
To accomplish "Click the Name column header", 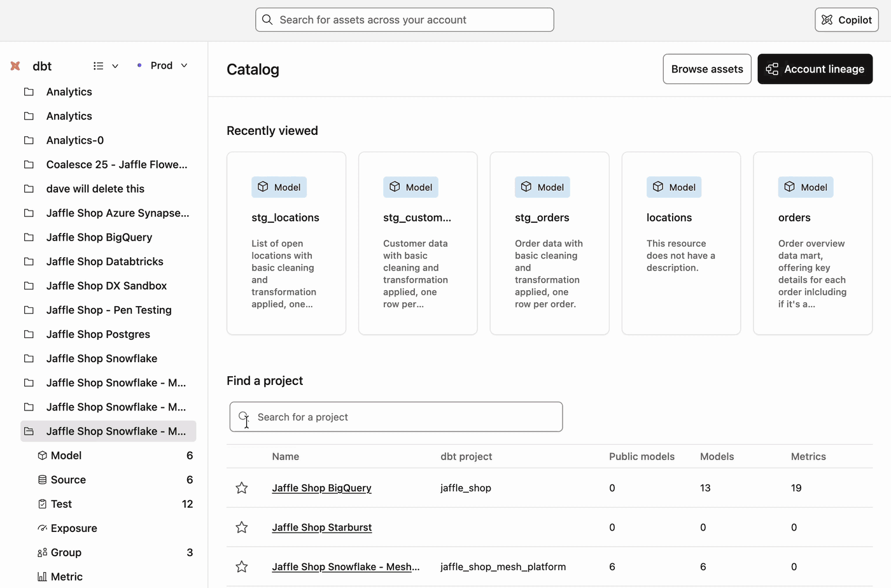I will click(286, 456).
